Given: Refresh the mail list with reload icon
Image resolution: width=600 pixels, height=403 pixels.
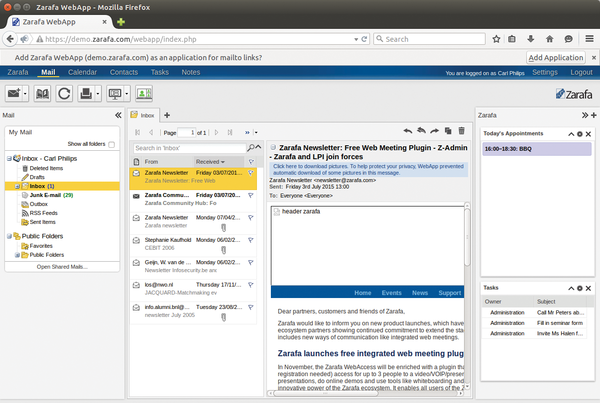Looking at the screenshot, I should coord(64,93).
